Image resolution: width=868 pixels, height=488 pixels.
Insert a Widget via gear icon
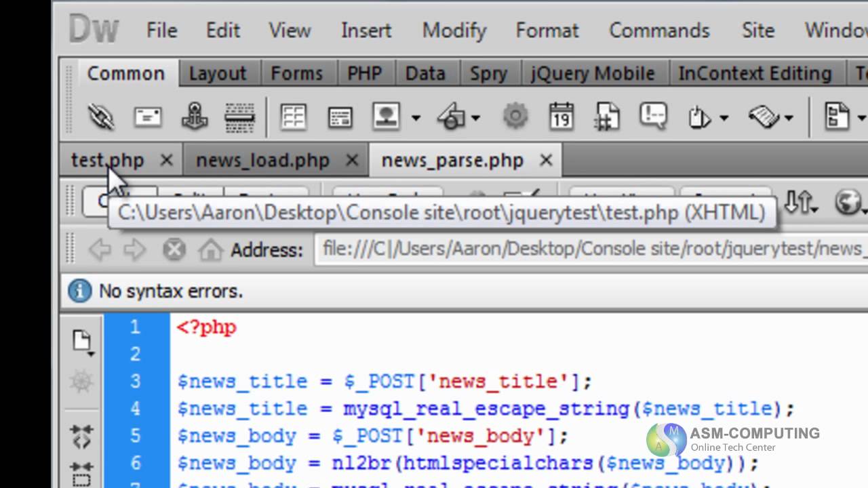pyautogui.click(x=515, y=116)
